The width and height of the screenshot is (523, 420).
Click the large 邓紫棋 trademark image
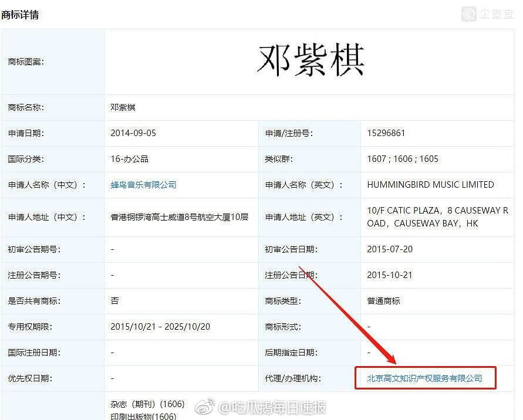pyautogui.click(x=310, y=61)
